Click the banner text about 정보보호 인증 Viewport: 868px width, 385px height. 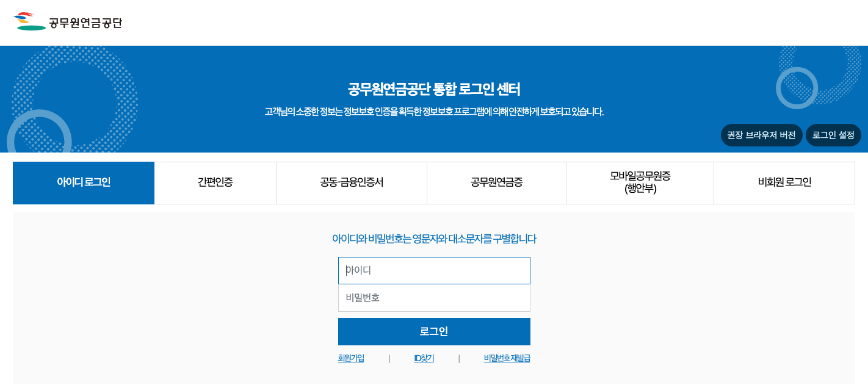[434, 112]
